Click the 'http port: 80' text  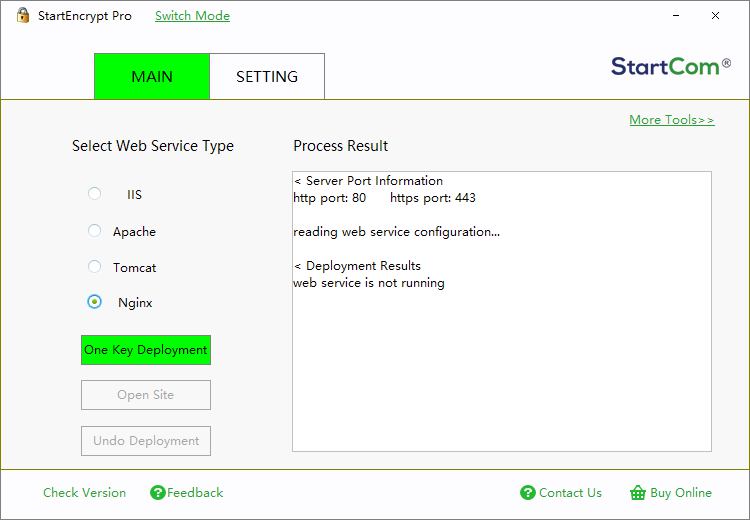(x=330, y=198)
